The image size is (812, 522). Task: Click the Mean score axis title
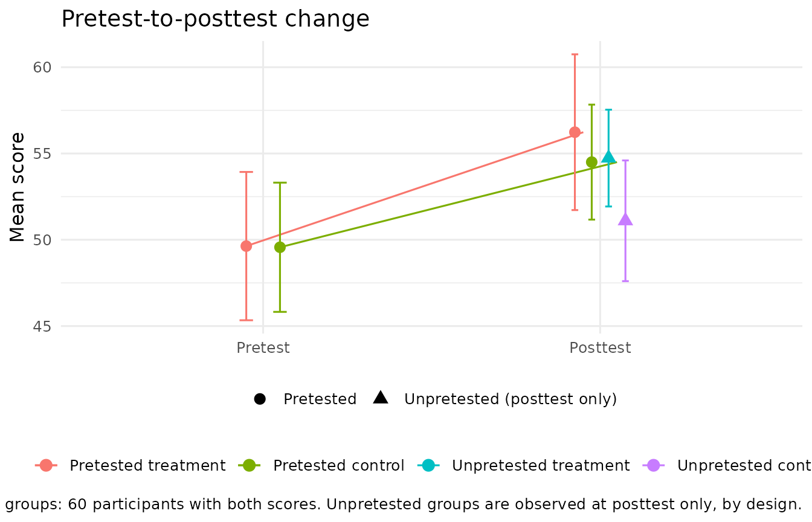point(18,187)
